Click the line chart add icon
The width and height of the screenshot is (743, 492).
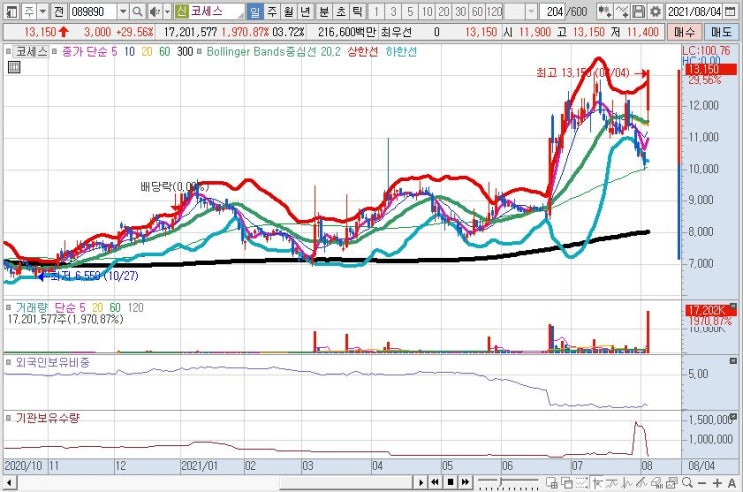622,11
